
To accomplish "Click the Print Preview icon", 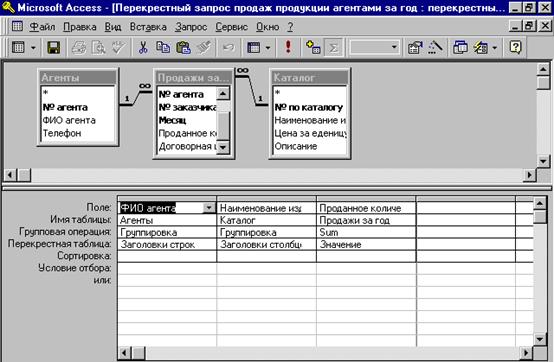I will pos(99,47).
